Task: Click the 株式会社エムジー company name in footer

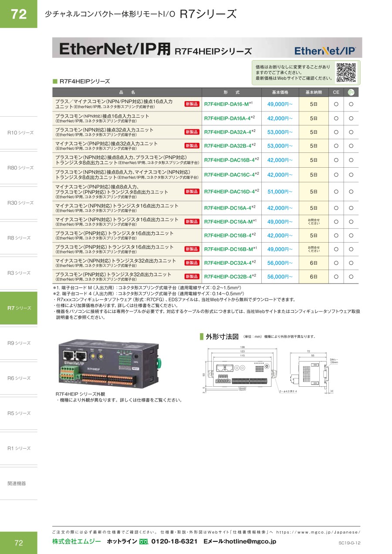Action: point(77,542)
